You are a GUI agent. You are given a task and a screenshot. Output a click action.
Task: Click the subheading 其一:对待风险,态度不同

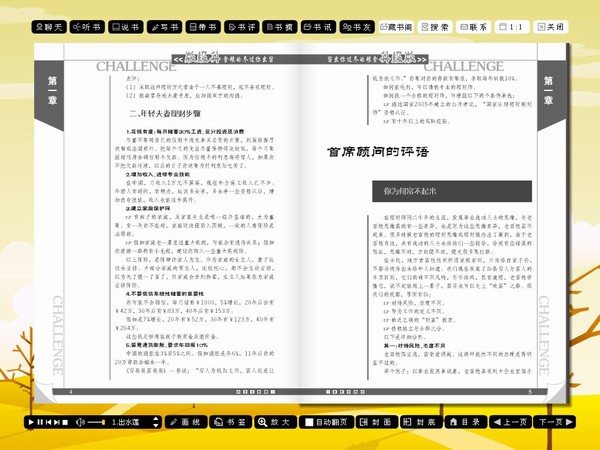[x=414, y=346]
